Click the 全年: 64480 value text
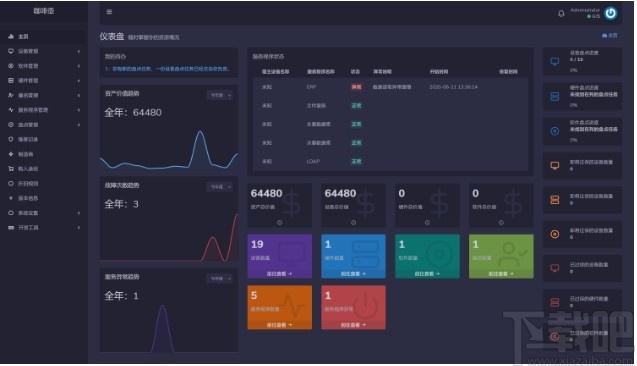Viewport: 637px width, 366px height. (x=133, y=113)
